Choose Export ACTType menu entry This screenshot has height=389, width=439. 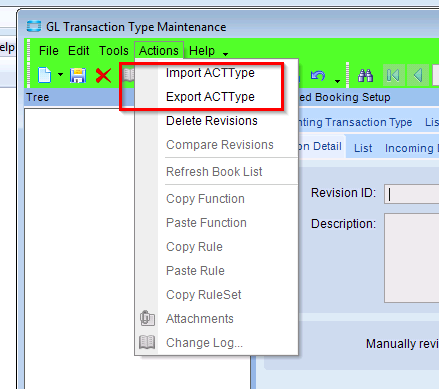coord(210,97)
